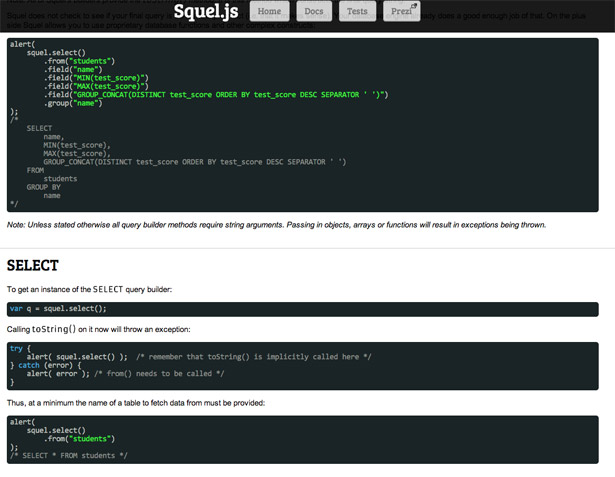The image size is (615, 477).
Task: Click the 'from() needs to be called' comment
Action: (159, 373)
